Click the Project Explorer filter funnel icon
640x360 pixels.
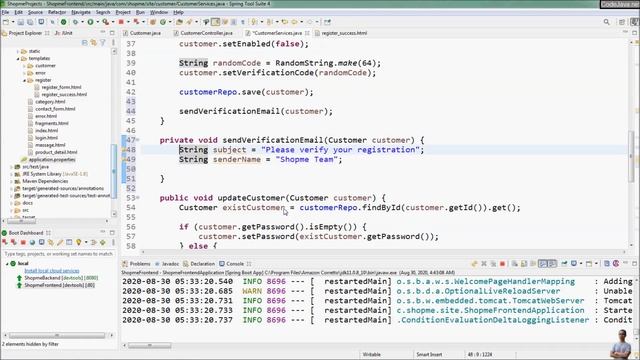click(x=103, y=42)
